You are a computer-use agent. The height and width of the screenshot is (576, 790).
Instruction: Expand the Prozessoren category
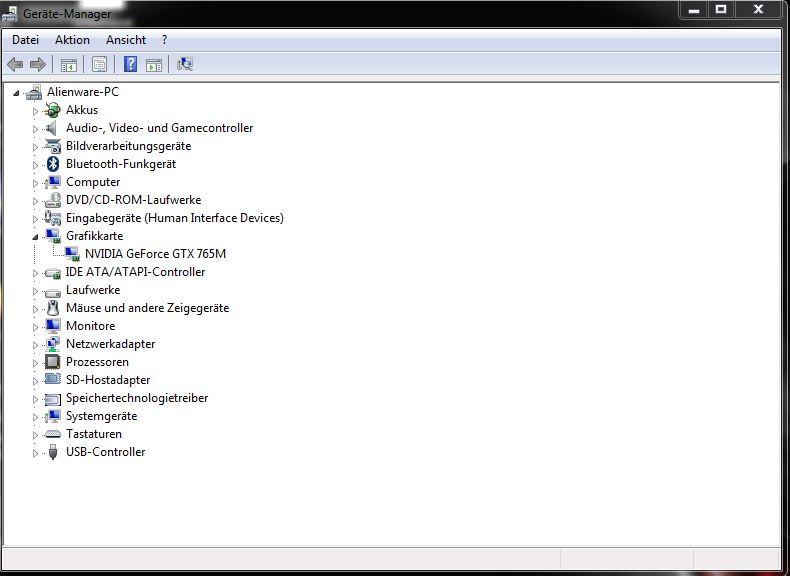(35, 363)
